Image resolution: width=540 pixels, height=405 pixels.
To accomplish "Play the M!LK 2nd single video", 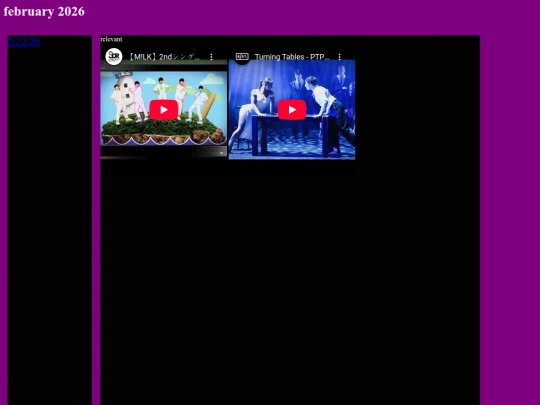I will click(x=164, y=110).
